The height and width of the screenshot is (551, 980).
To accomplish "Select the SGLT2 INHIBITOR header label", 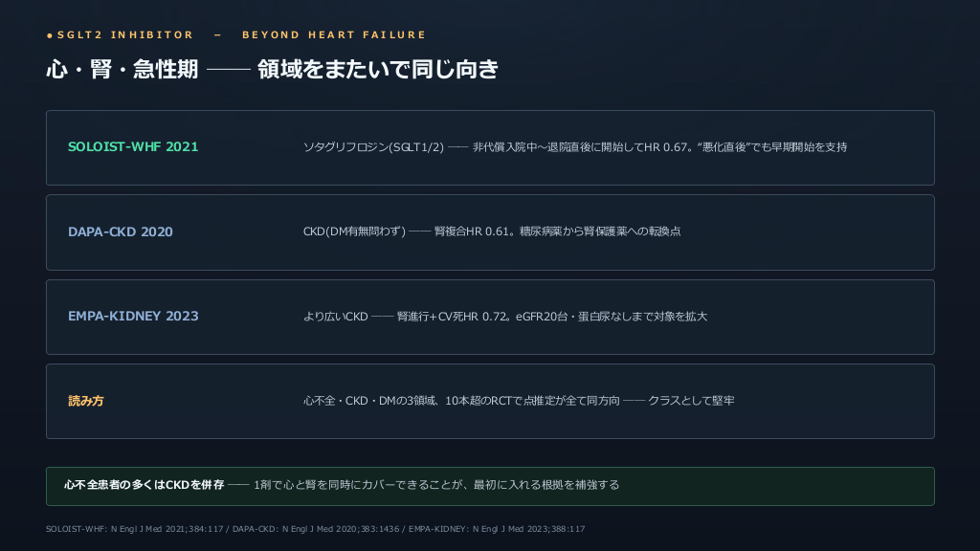I will 125,35.
